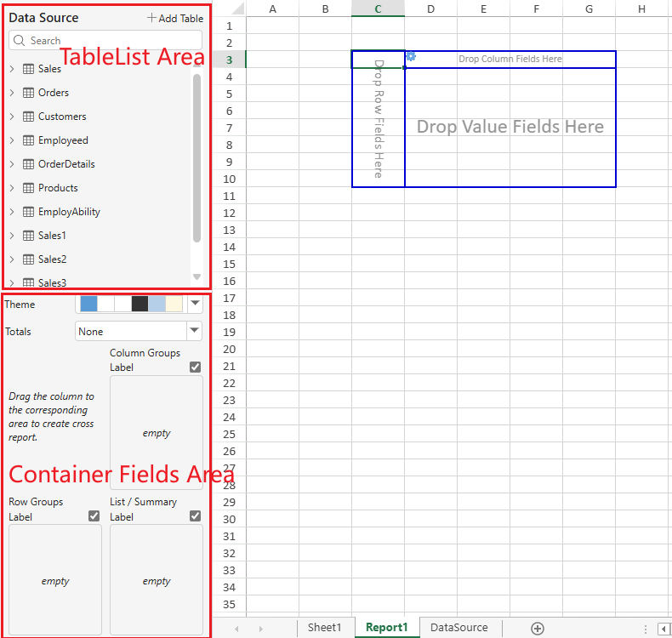Select the Sales1 table entry
Viewport: 672px width, 638px height.
[x=51, y=236]
